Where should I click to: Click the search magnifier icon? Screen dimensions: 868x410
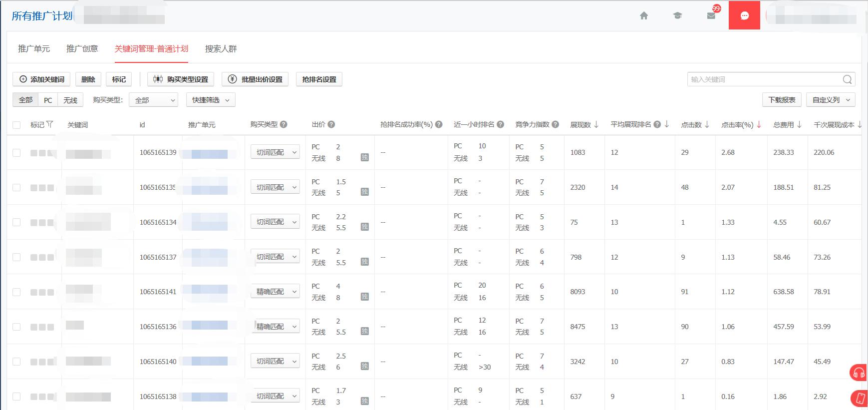pyautogui.click(x=847, y=79)
